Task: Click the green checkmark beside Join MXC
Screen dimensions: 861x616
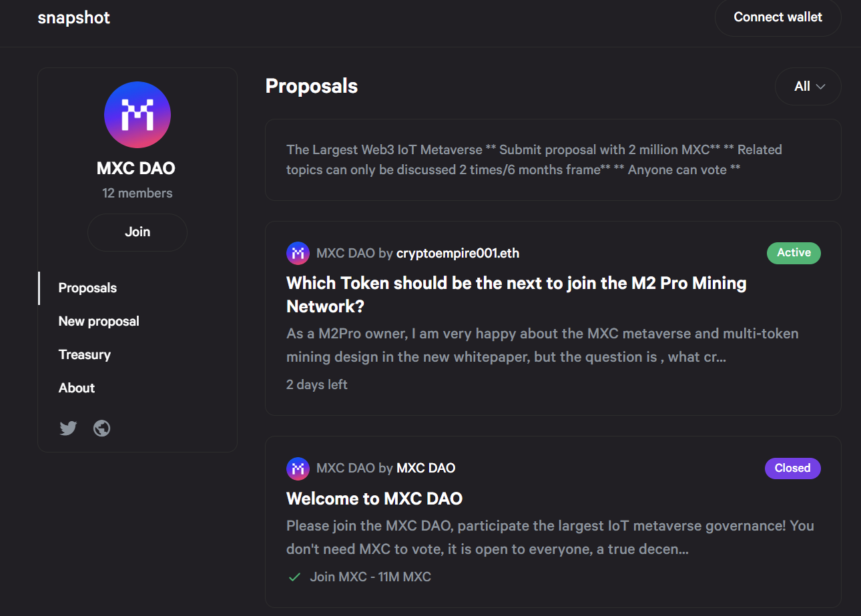Action: pyautogui.click(x=294, y=577)
